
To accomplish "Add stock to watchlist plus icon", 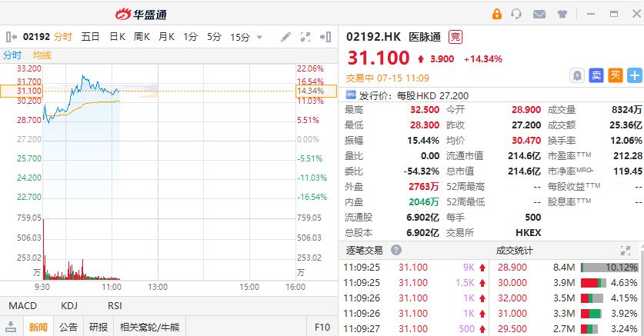I will [635, 75].
